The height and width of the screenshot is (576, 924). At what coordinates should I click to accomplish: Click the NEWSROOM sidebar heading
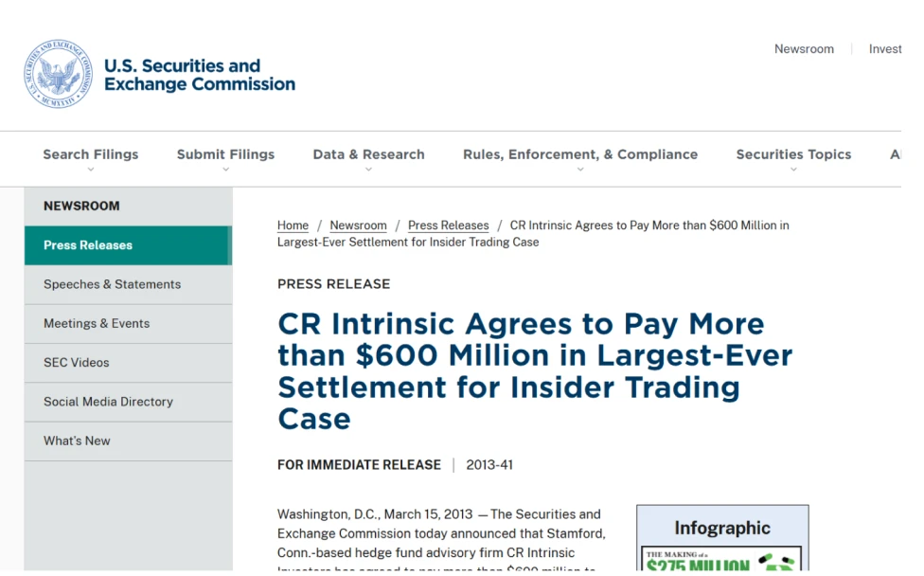tap(81, 206)
